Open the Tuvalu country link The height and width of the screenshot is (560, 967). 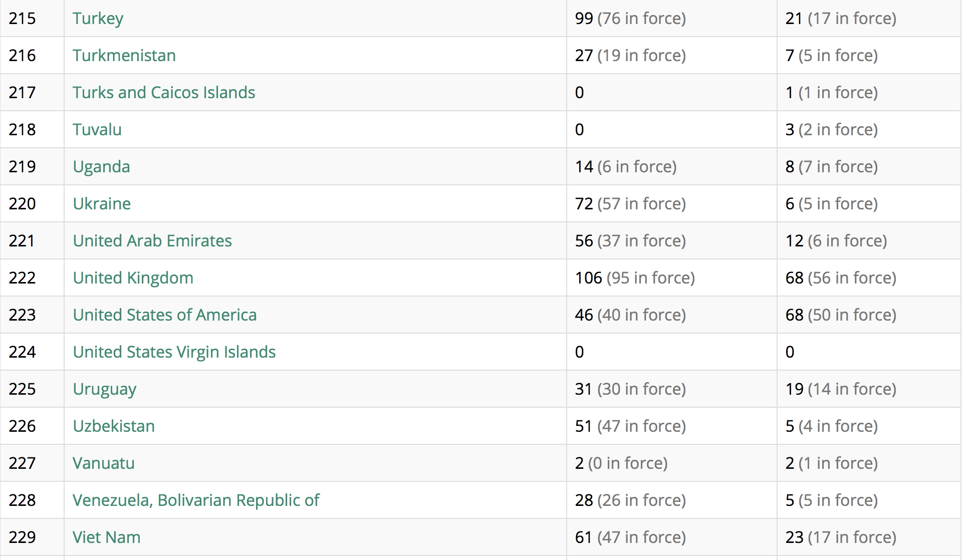point(97,130)
